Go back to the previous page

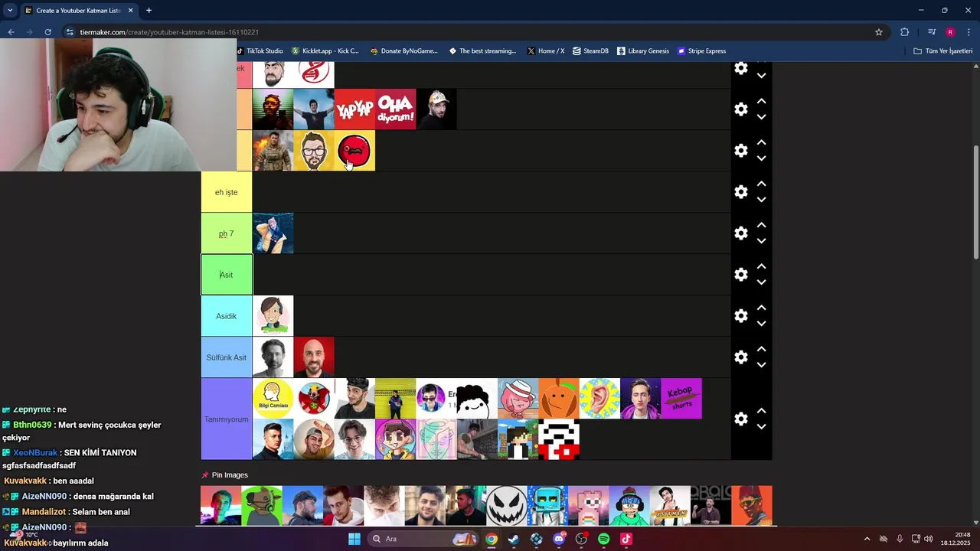tap(11, 32)
